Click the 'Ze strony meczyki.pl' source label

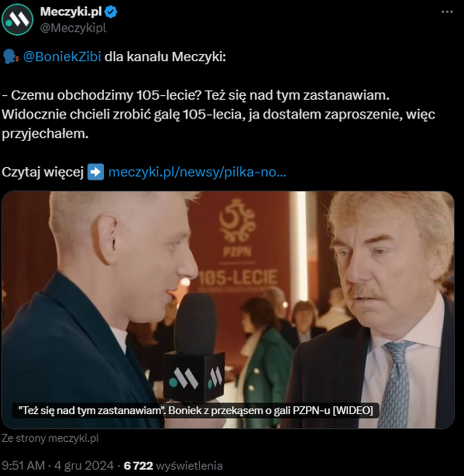pyautogui.click(x=50, y=438)
